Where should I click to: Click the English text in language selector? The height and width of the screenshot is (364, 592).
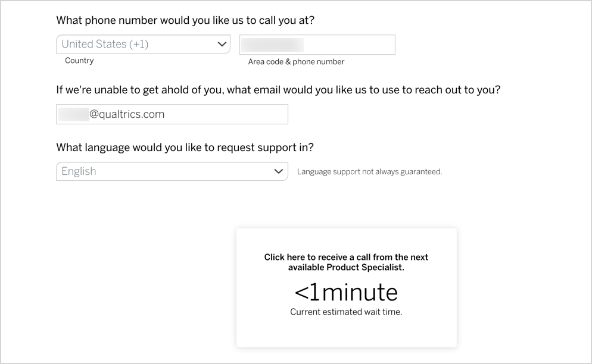pyautogui.click(x=79, y=171)
